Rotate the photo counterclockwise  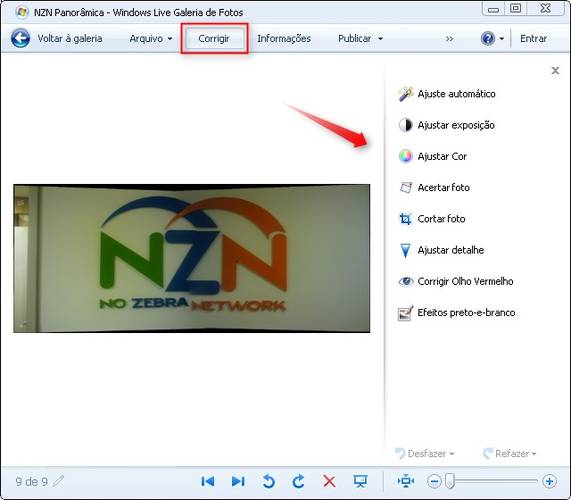click(268, 481)
